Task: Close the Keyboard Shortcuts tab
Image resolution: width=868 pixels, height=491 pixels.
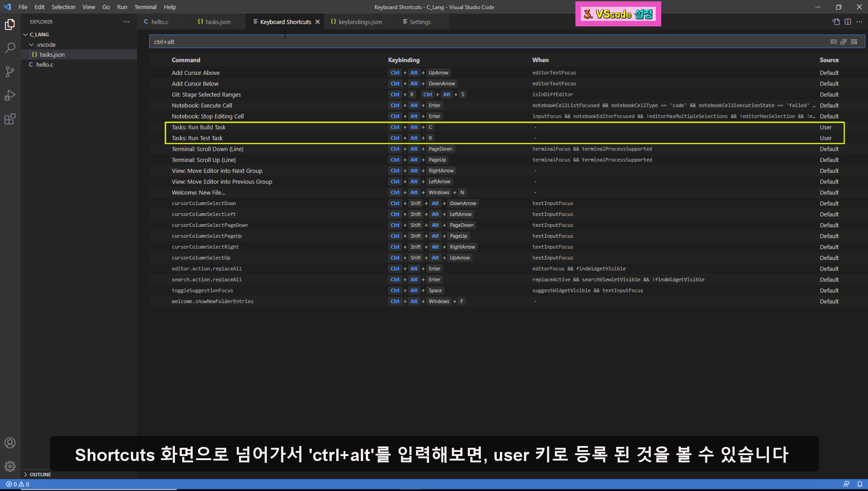Action: (318, 22)
